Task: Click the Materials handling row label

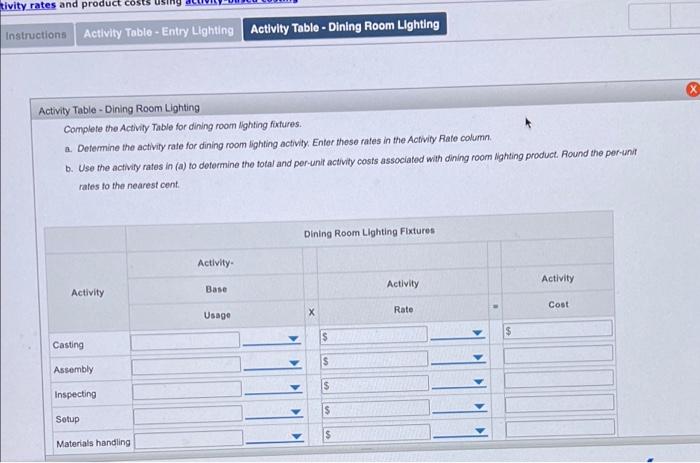Action: coord(93,443)
